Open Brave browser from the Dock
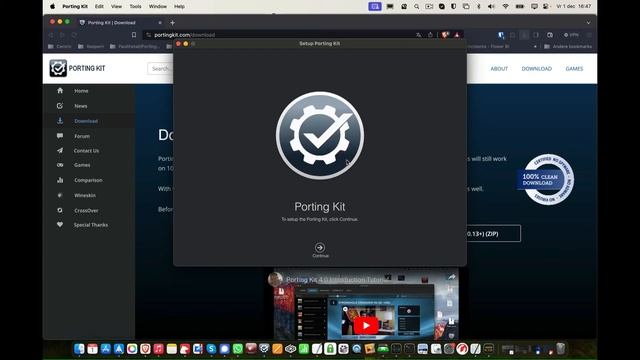 click(145, 349)
